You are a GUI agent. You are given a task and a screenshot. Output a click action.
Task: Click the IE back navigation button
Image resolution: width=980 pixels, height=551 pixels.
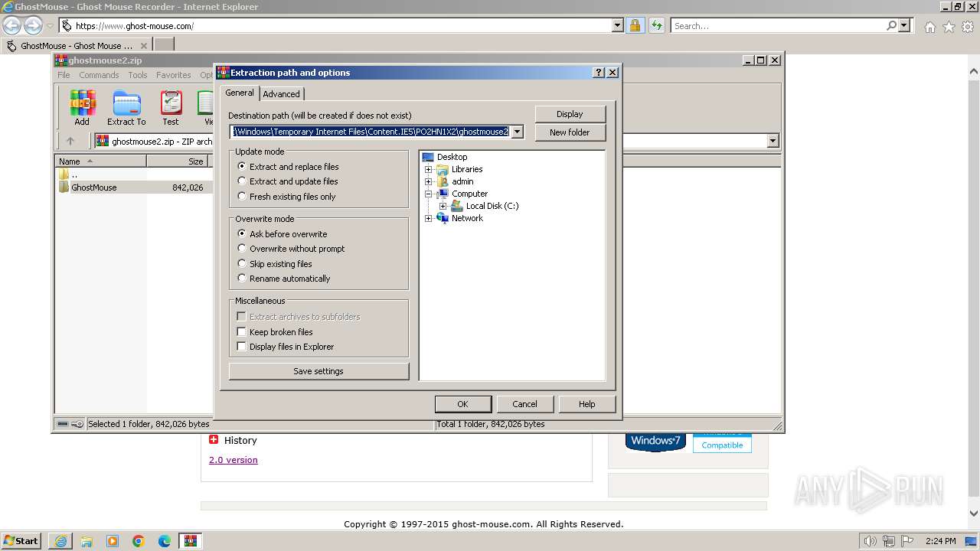point(12,25)
